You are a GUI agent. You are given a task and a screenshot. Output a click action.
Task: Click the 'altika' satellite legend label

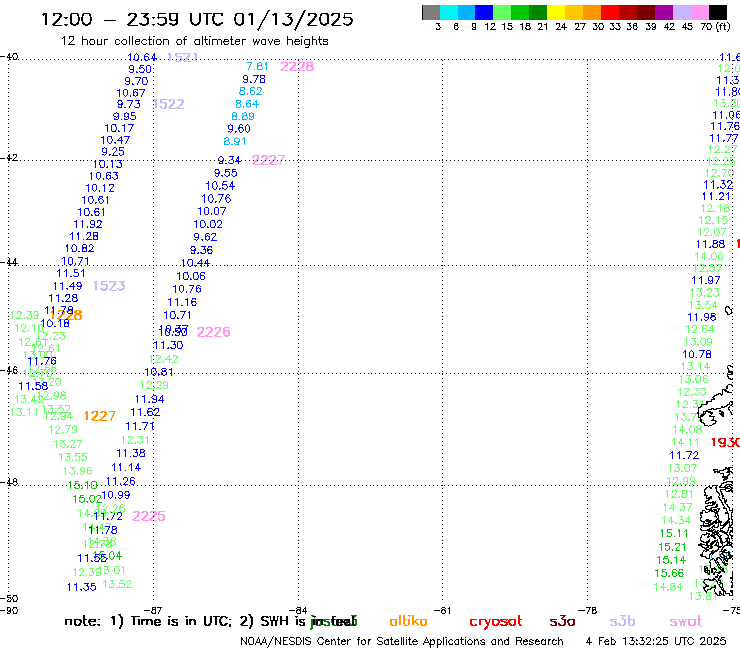tap(408, 621)
